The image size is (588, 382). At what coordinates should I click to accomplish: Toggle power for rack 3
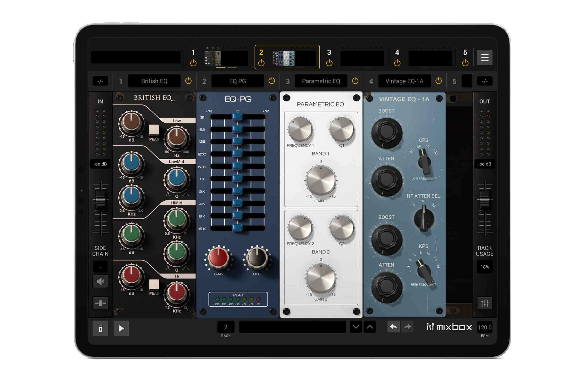pos(329,63)
